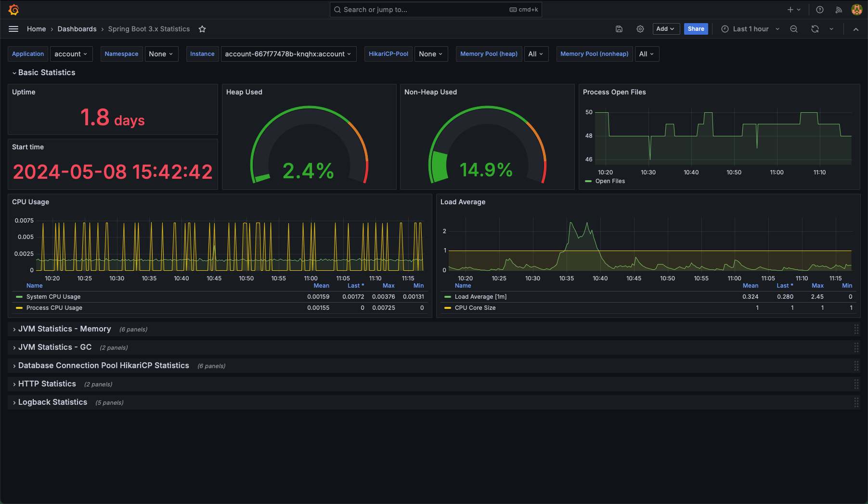Sort CPU Usage legend by Max column

pos(389,286)
